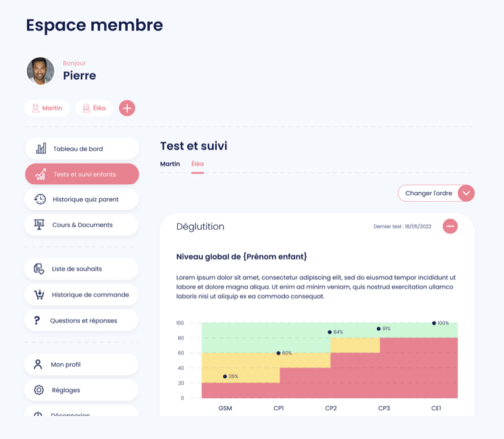Click the Dernier test : 18/05/2022 text

point(402,226)
